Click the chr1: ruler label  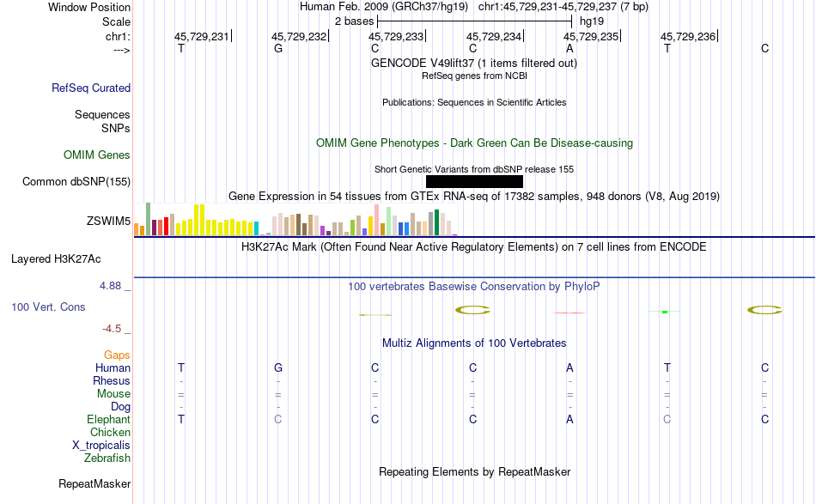(119, 36)
